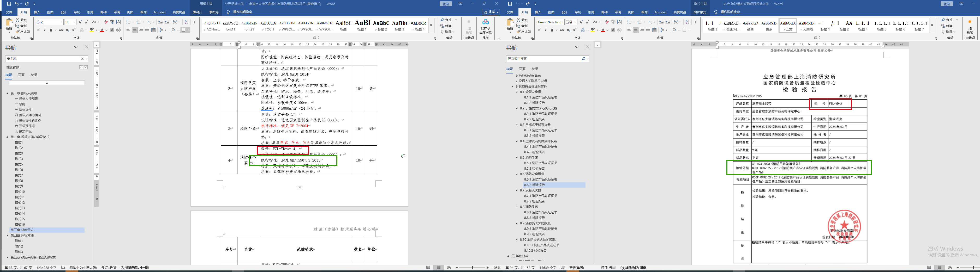Toggle character shading in left Word window

(112, 30)
